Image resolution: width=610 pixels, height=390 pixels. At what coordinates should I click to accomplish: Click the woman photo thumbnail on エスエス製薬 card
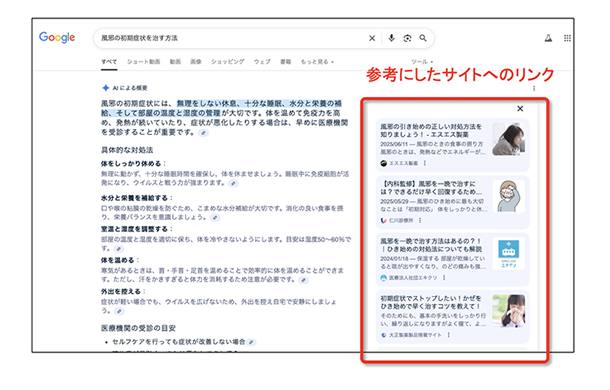point(508,139)
